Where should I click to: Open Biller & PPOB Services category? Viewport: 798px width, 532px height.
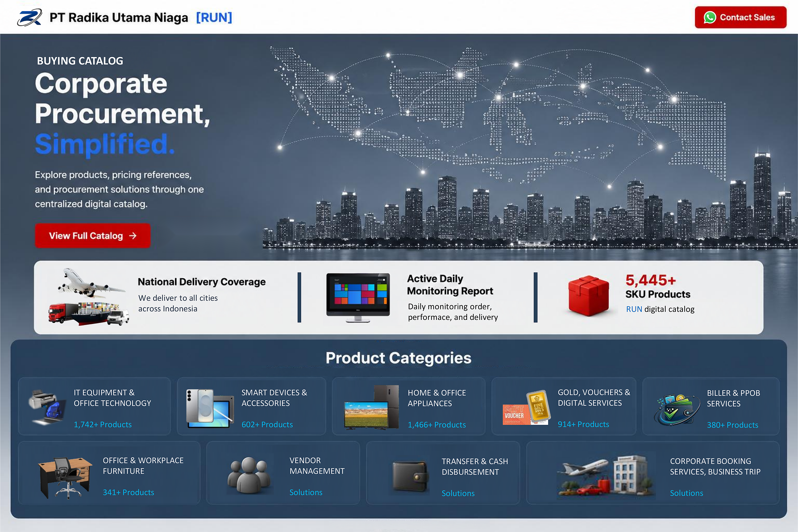711,406
